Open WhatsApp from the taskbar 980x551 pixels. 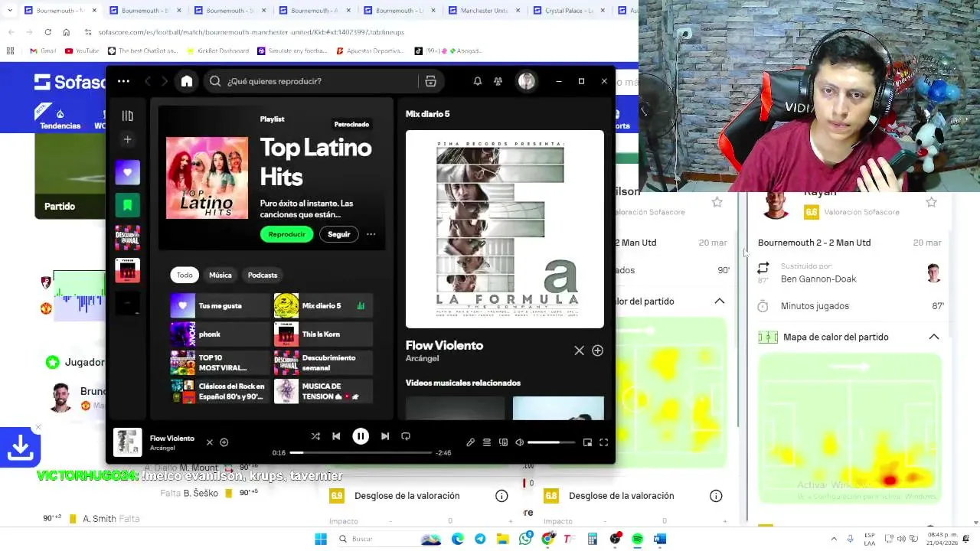[x=525, y=539]
